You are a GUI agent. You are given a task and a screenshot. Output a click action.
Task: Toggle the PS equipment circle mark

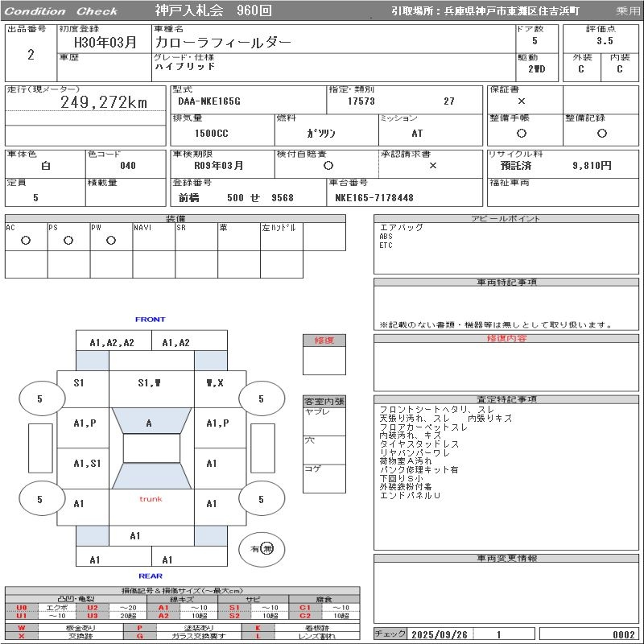68,241
